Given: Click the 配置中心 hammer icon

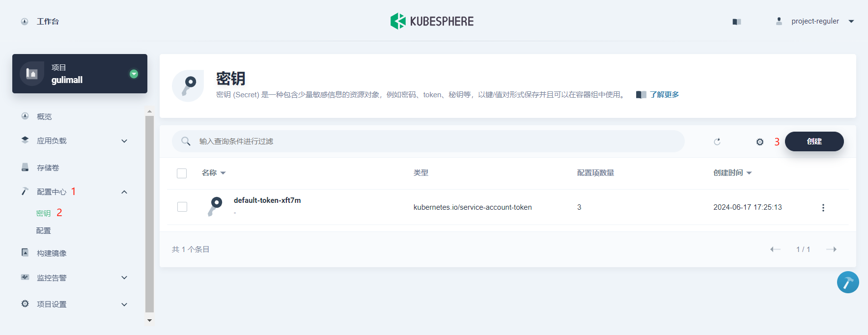Looking at the screenshot, I should point(25,191).
